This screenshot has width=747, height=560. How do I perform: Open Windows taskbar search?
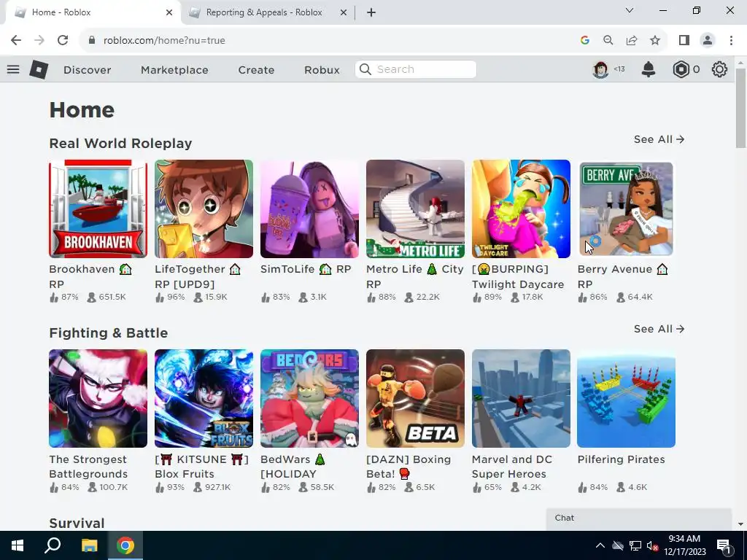[53, 545]
